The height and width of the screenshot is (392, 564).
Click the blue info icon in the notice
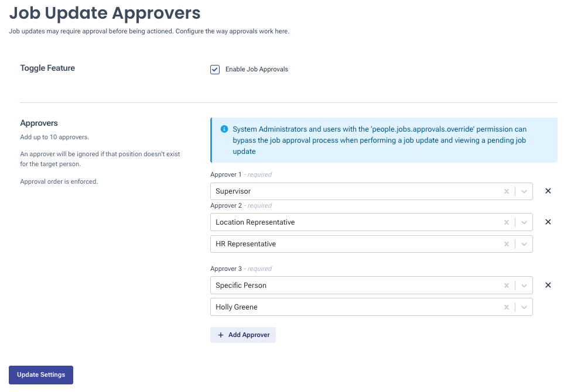(224, 129)
